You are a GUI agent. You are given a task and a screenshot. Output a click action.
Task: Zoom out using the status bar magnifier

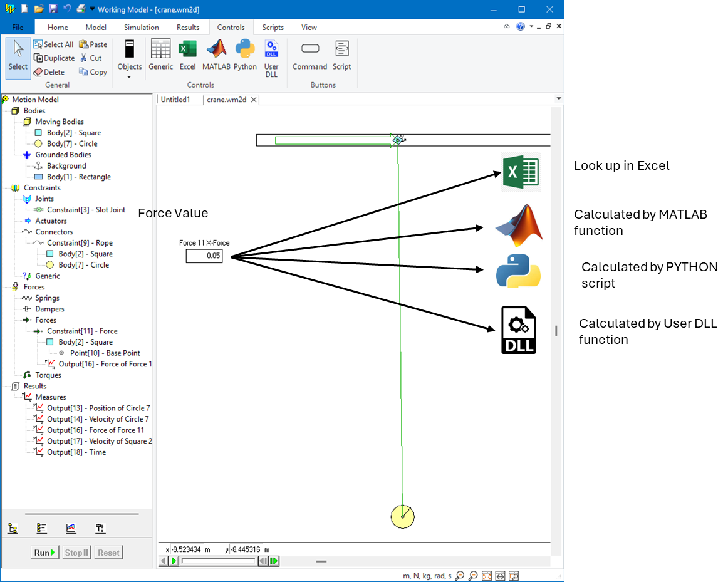pos(473,576)
